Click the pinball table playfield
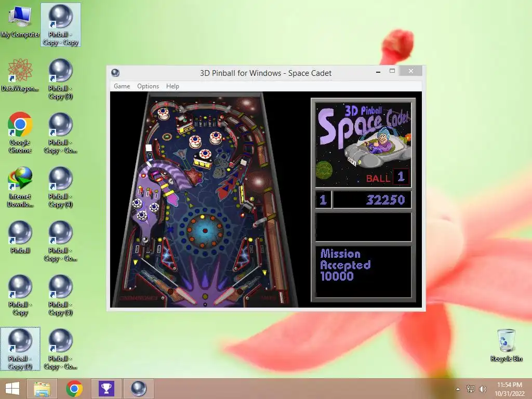This screenshot has height=399, width=532. click(x=205, y=199)
